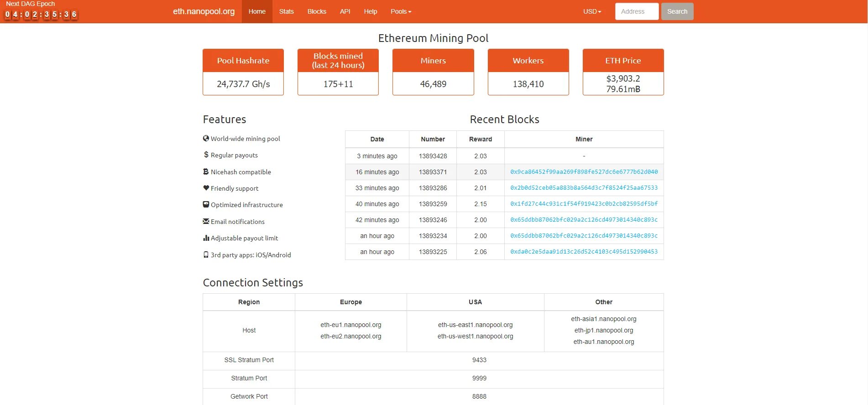This screenshot has width=868, height=405.
Task: Click the '40 minutes ago' date cell
Action: (377, 204)
